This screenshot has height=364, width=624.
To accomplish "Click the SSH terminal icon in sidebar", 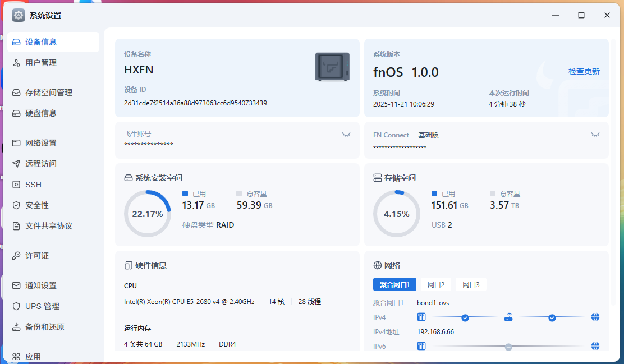I will pyautogui.click(x=16, y=185).
